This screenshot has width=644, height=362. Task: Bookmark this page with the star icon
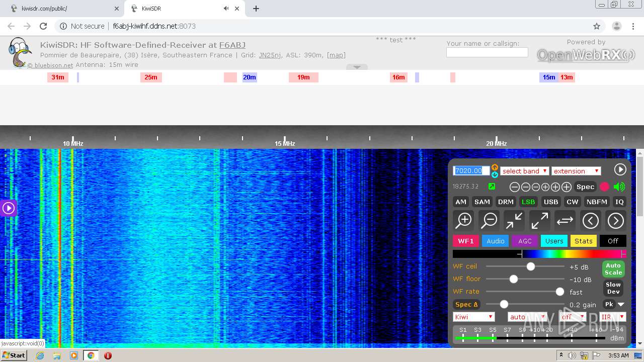click(x=597, y=26)
